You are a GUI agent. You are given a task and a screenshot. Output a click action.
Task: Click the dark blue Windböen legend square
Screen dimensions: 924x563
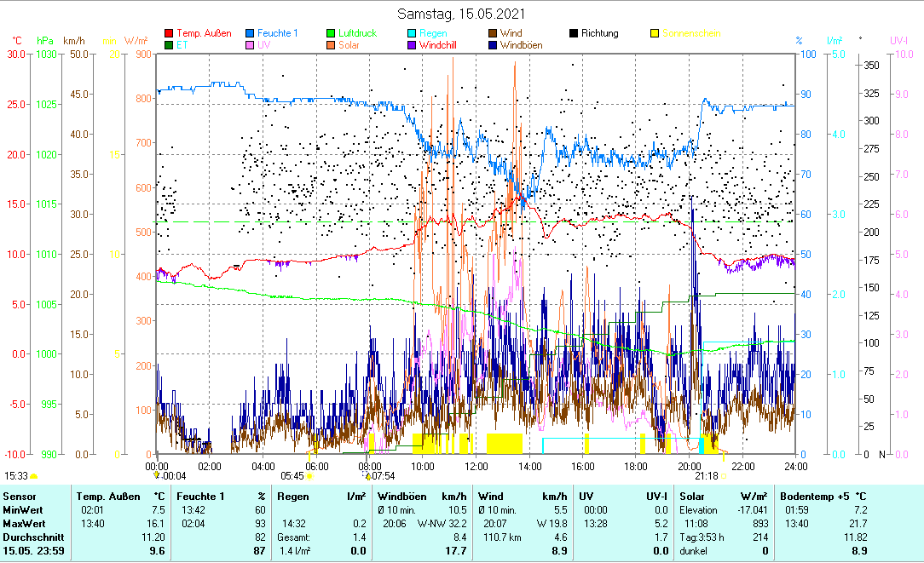pyautogui.click(x=494, y=45)
